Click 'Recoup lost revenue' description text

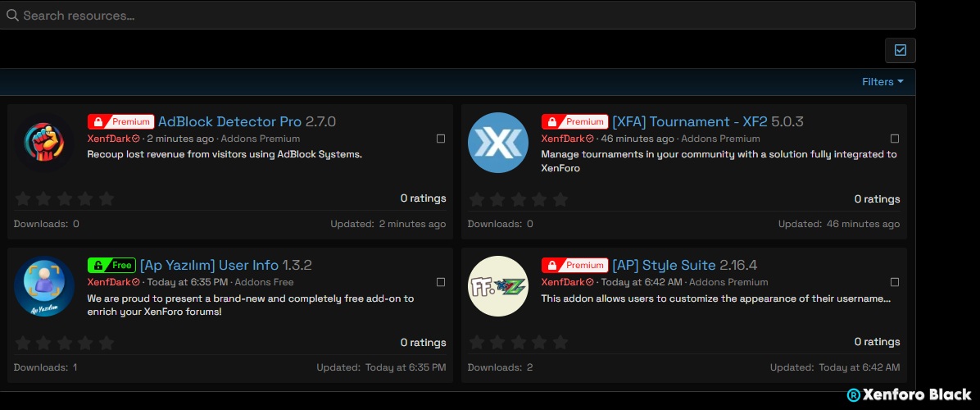[225, 154]
